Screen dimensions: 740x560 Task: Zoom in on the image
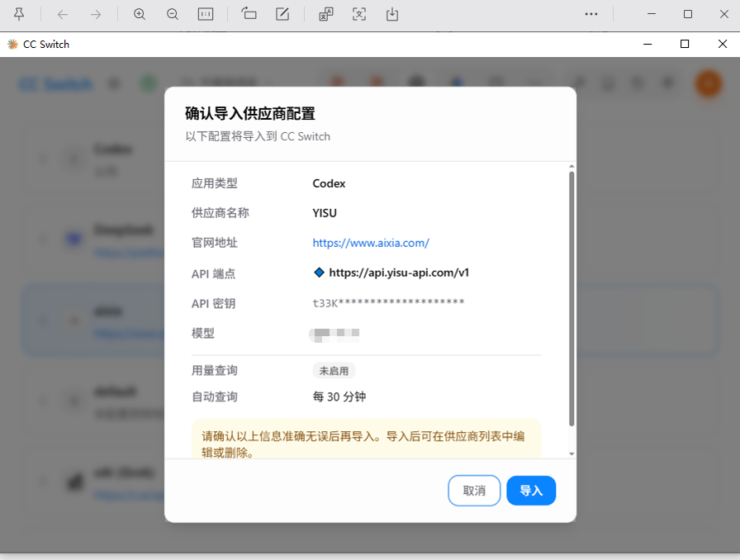click(x=140, y=14)
